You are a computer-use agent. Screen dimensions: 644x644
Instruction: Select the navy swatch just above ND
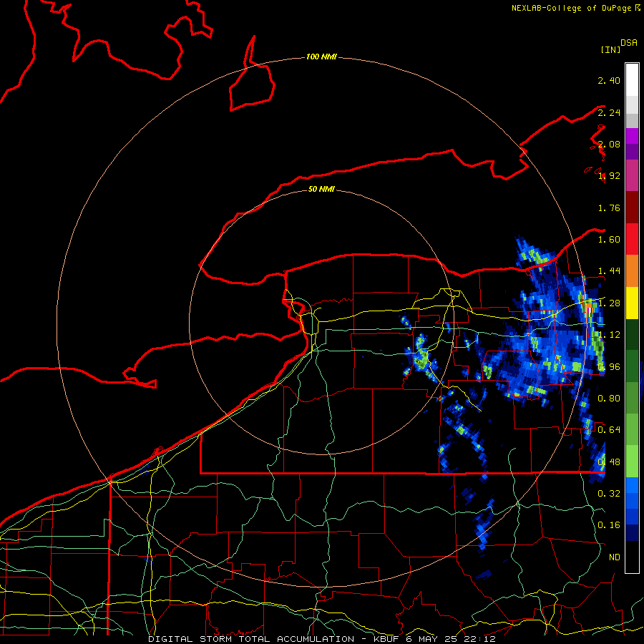pos(632,533)
